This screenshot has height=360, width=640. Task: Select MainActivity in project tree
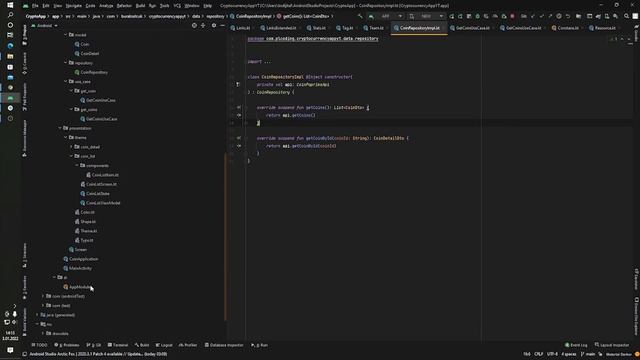click(78, 268)
